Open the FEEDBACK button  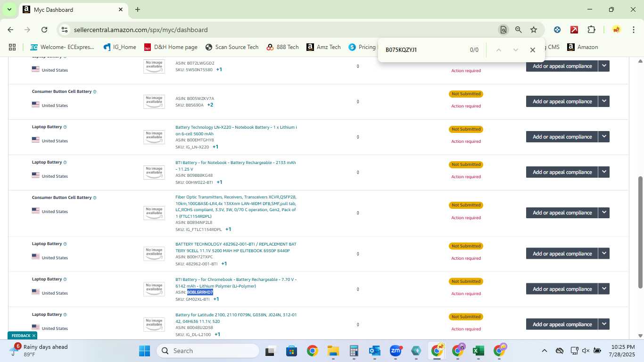click(21, 336)
